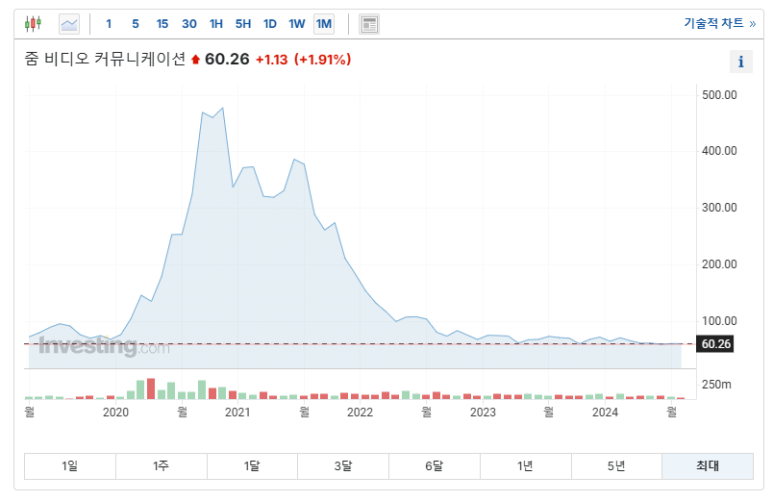
Task: Set interval to 1 minute
Action: 108,24
